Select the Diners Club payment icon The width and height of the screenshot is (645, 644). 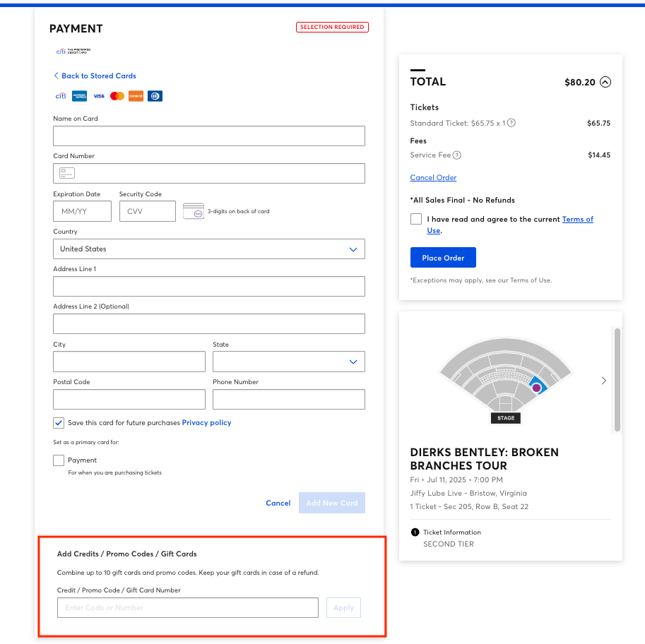click(155, 96)
